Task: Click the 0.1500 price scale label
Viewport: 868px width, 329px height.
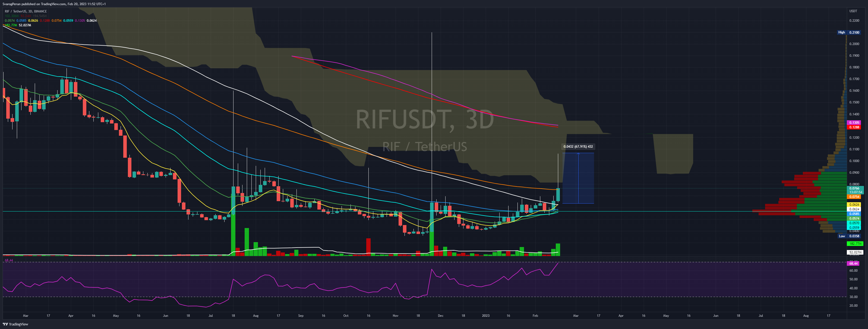Action: pyautogui.click(x=854, y=102)
